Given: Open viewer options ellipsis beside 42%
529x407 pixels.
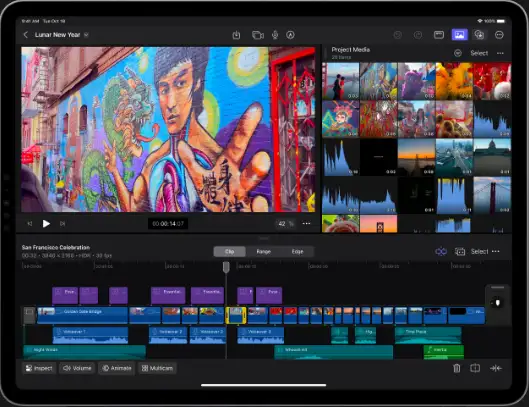Looking at the screenshot, I should pyautogui.click(x=306, y=223).
